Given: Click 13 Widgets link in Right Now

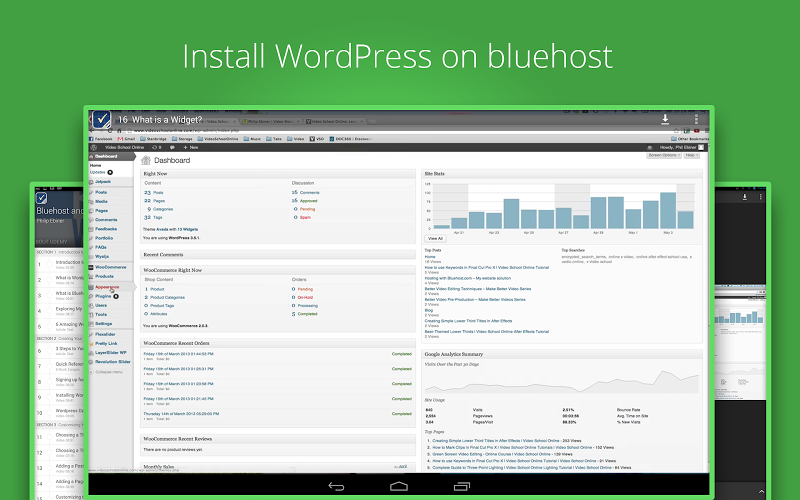Looking at the screenshot, I should pos(187,230).
